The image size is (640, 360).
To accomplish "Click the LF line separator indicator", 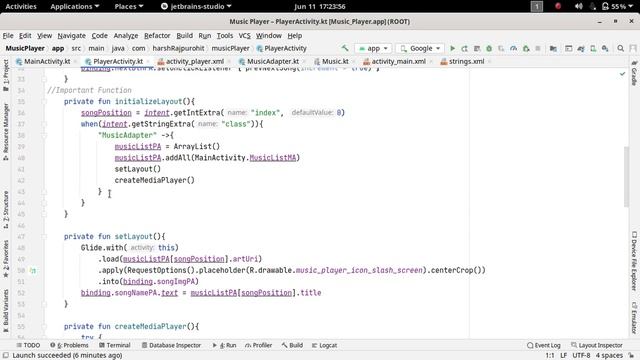I will click(x=563, y=356).
